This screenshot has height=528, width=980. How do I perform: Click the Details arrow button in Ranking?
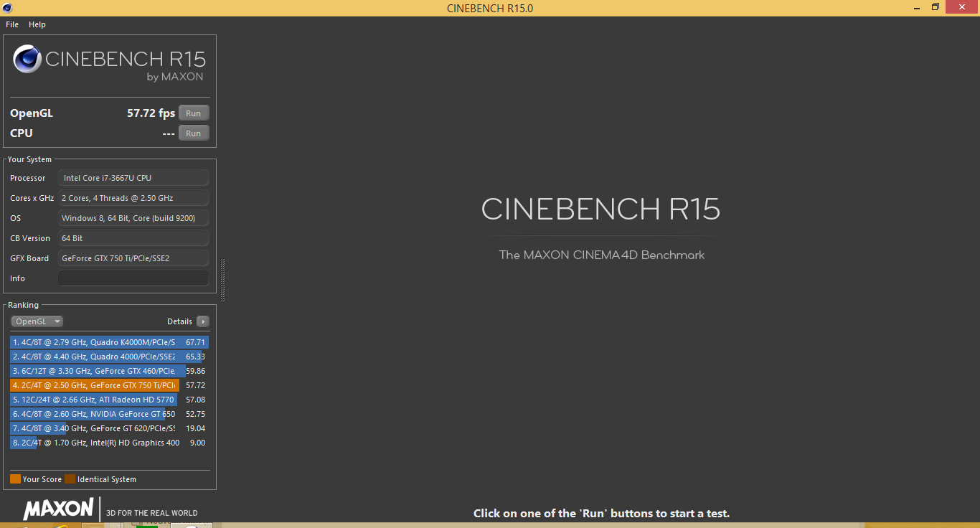[203, 321]
